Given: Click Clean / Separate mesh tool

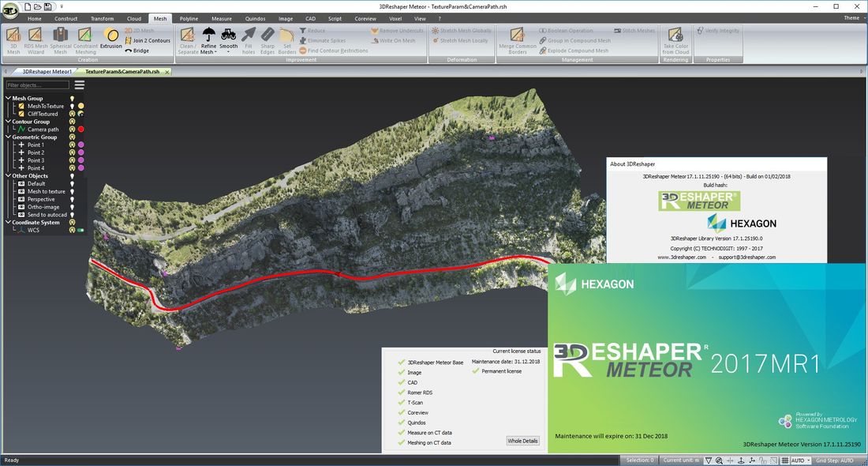Looking at the screenshot, I should pos(188,40).
